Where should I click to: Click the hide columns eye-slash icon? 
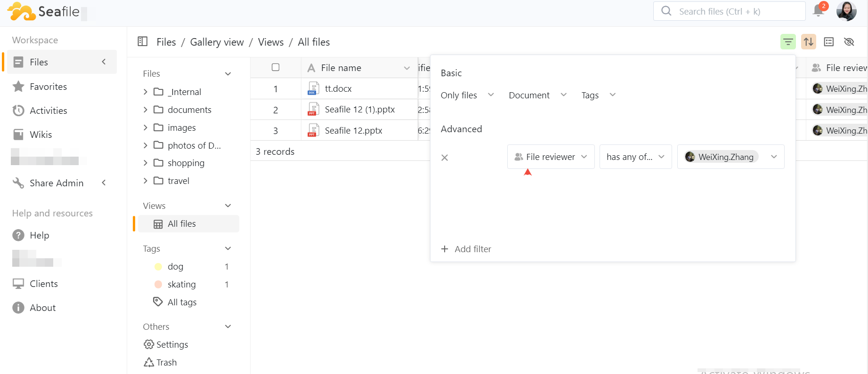coord(849,42)
